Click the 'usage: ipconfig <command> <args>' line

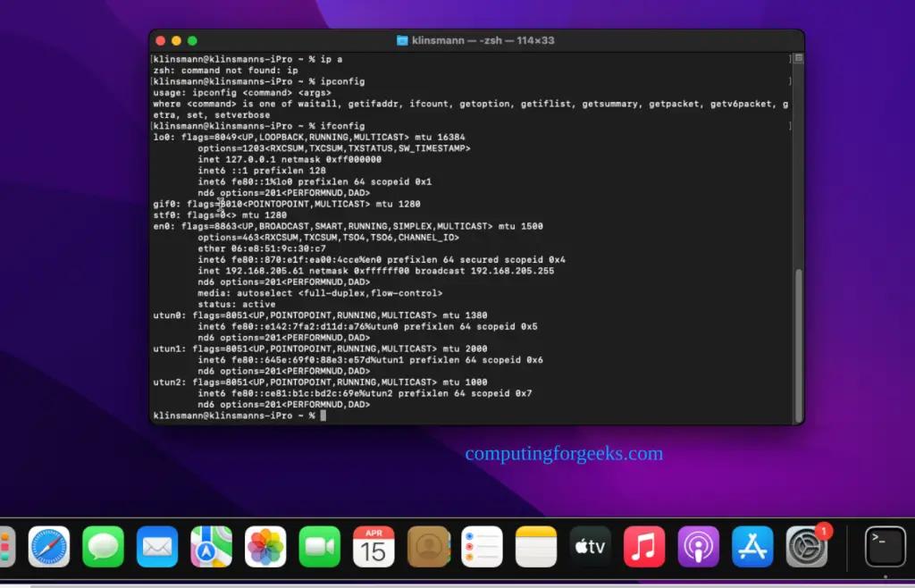242,93
